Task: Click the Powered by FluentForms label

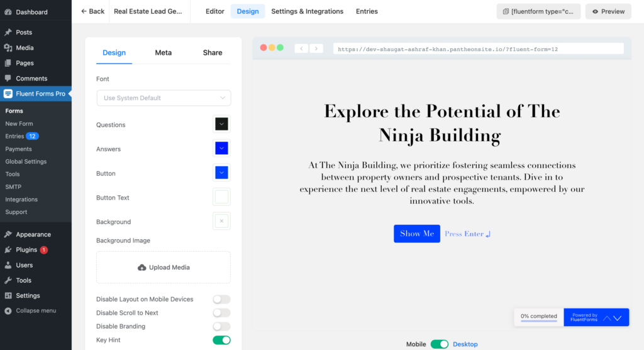Action: pyautogui.click(x=584, y=317)
